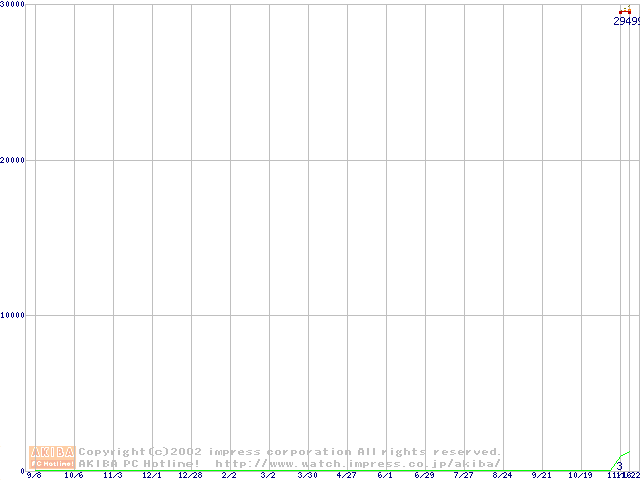Click the 10/6 date on x-axis
The height and width of the screenshot is (480, 640).
[x=74, y=475]
